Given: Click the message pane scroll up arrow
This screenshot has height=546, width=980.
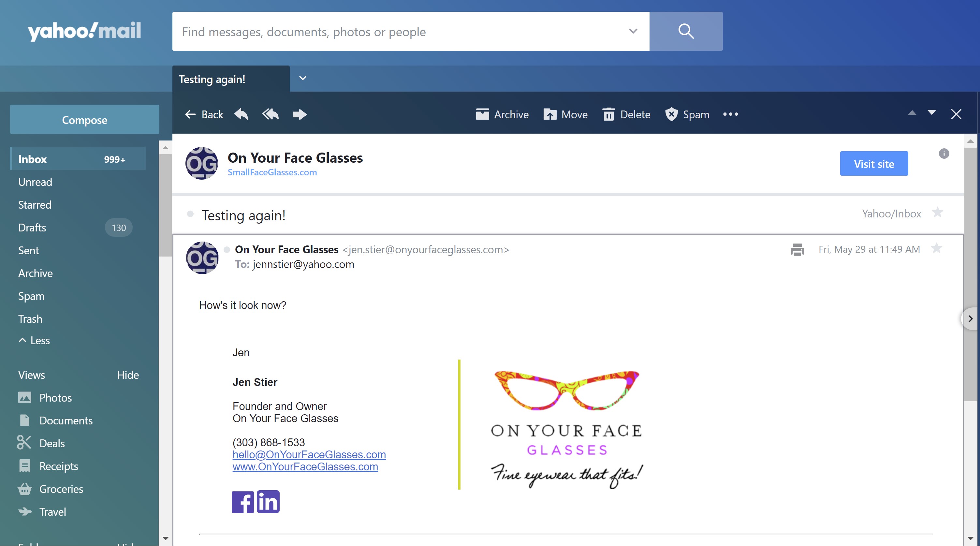Looking at the screenshot, I should [x=970, y=141].
